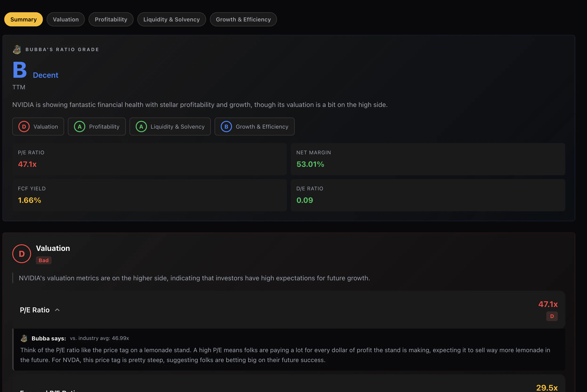Open the Profitability tab
Screen dimensions: 587x392
click(x=111, y=20)
